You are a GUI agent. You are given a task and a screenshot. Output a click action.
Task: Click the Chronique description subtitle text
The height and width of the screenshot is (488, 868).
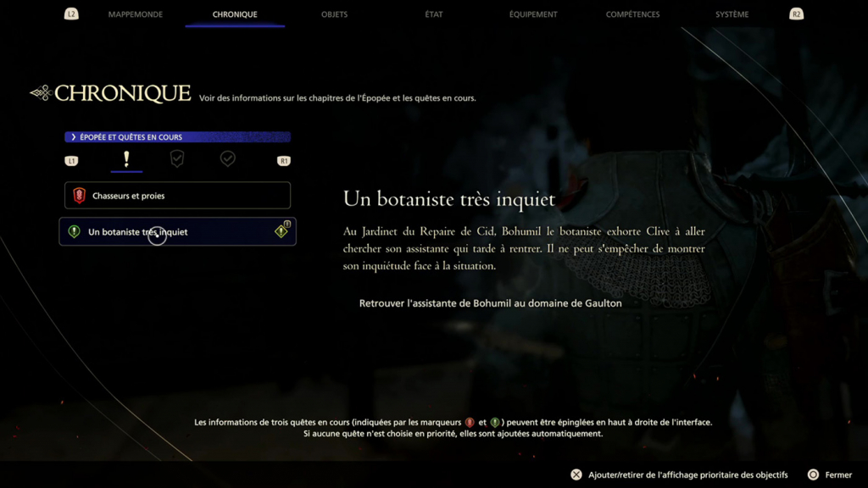(337, 98)
